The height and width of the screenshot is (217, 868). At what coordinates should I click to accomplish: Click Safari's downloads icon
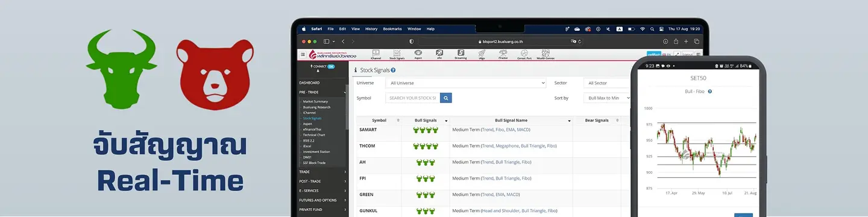click(x=665, y=42)
